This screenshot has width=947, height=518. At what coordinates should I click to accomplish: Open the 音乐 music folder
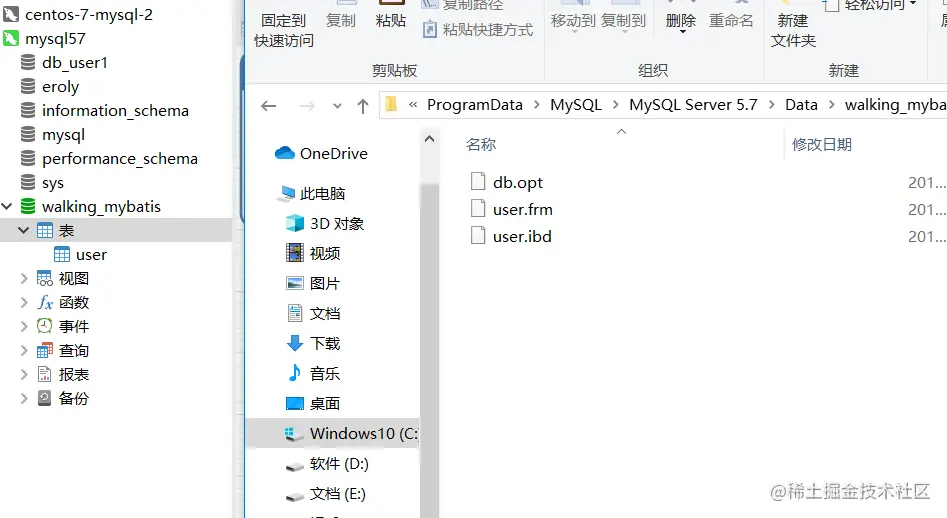point(325,373)
